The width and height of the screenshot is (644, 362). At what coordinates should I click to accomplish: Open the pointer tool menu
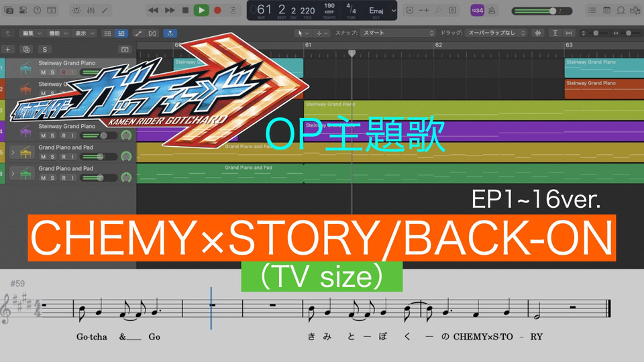pos(303,34)
